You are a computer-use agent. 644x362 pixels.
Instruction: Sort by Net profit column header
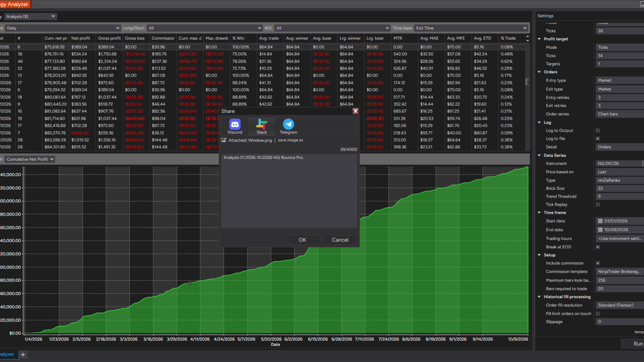pos(82,38)
